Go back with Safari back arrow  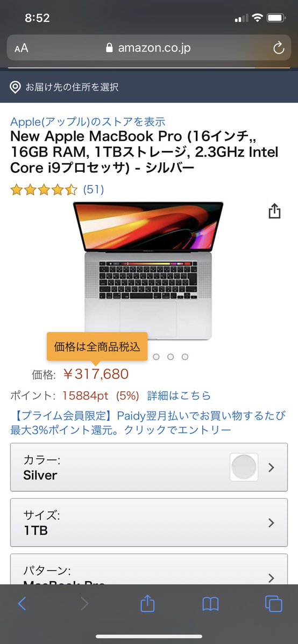pyautogui.click(x=22, y=604)
